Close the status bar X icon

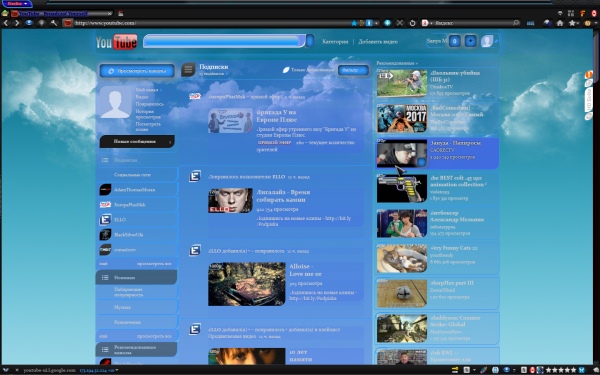(16, 370)
